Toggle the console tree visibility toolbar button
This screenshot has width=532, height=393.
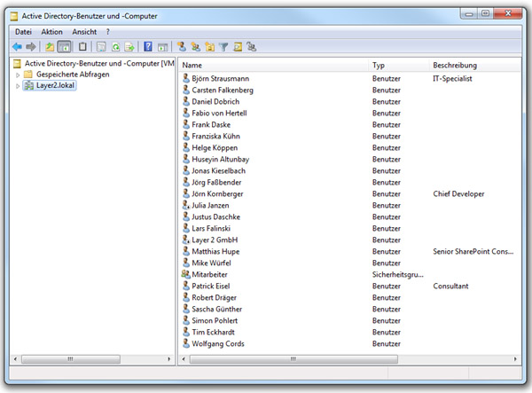(64, 46)
